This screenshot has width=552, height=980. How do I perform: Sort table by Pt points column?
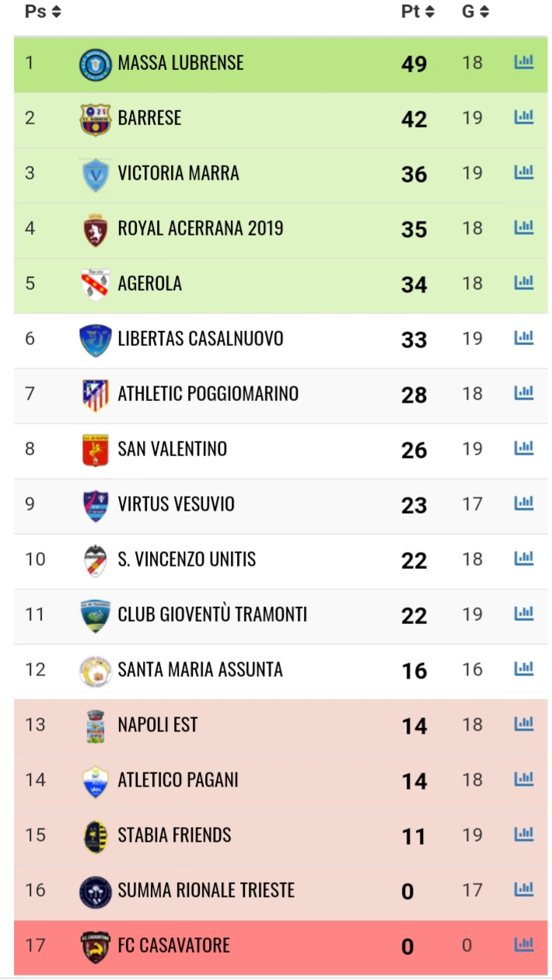(417, 12)
